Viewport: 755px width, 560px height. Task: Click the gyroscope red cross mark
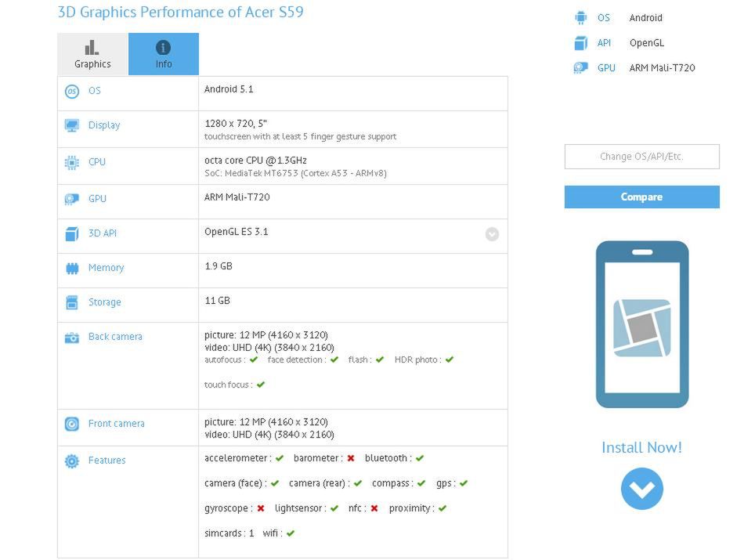tap(261, 508)
